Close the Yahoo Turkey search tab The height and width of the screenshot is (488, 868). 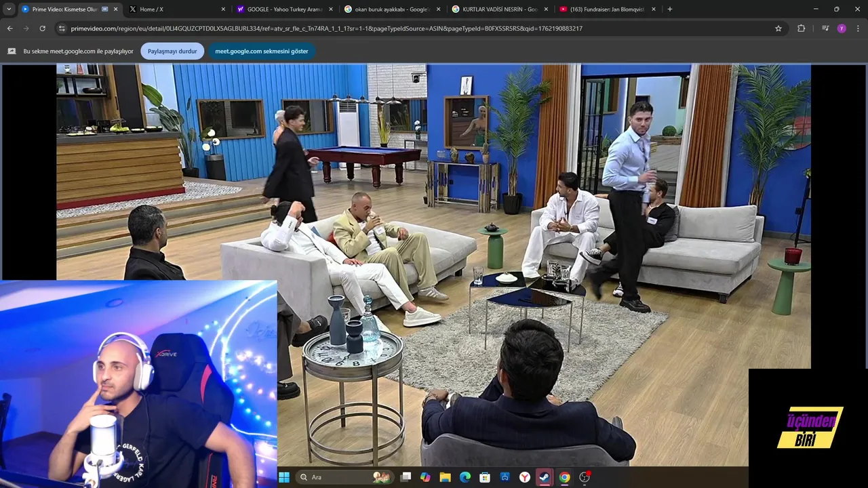(x=331, y=9)
